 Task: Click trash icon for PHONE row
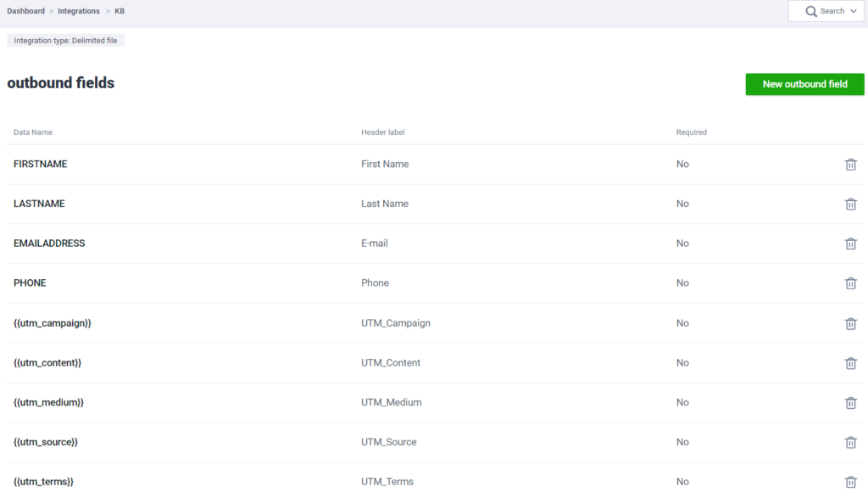click(x=850, y=283)
